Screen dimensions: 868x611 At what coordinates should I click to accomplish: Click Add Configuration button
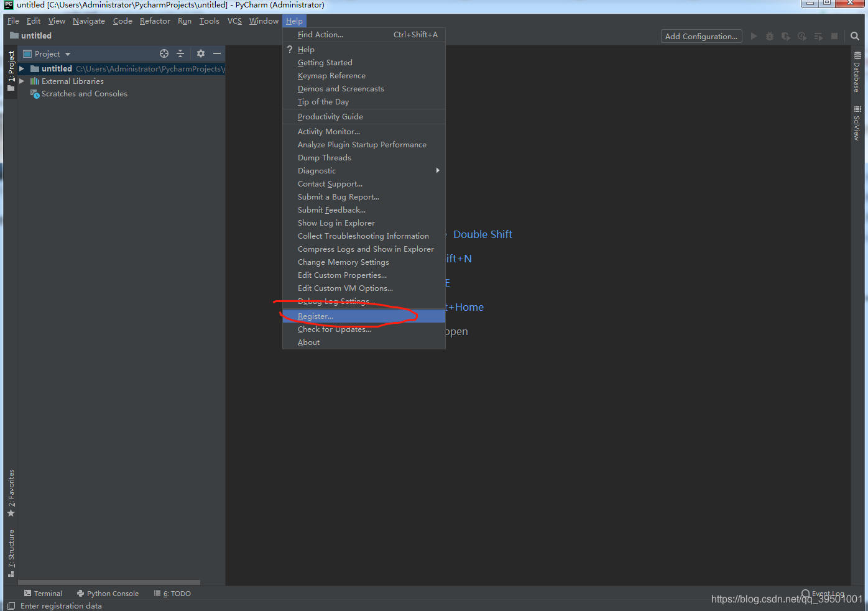701,36
